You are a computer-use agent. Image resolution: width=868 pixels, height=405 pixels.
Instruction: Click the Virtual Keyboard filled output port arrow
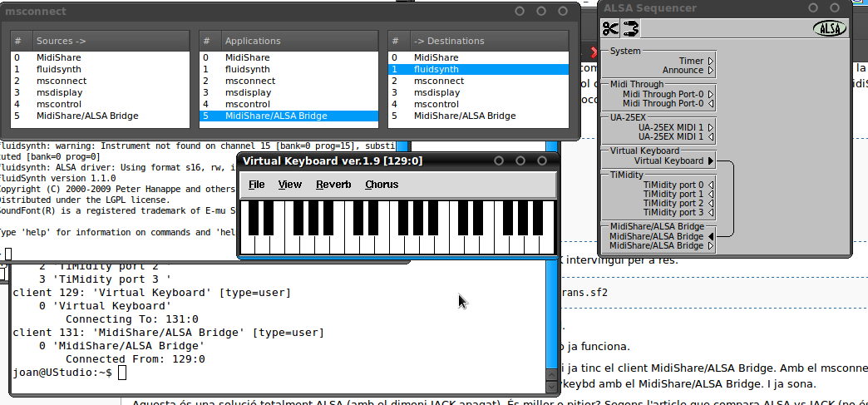click(x=711, y=161)
